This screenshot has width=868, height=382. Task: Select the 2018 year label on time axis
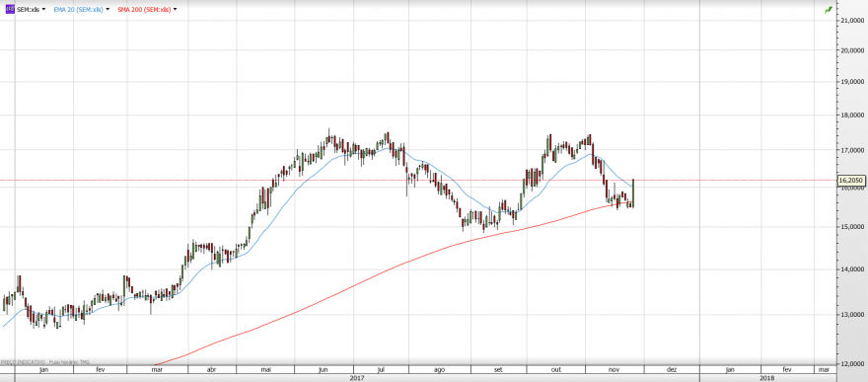tap(766, 378)
